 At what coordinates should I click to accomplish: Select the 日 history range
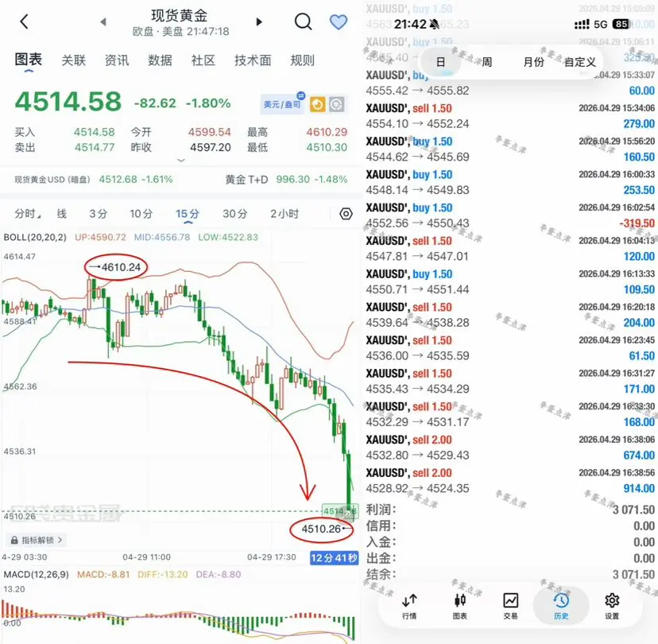[x=440, y=62]
